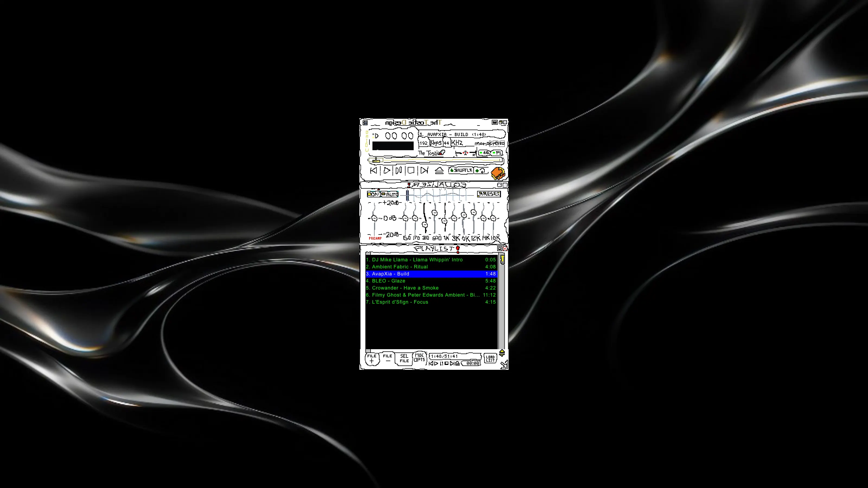Image resolution: width=868 pixels, height=488 pixels.
Task: Click the playlist 00:00 mini time display
Action: click(471, 363)
